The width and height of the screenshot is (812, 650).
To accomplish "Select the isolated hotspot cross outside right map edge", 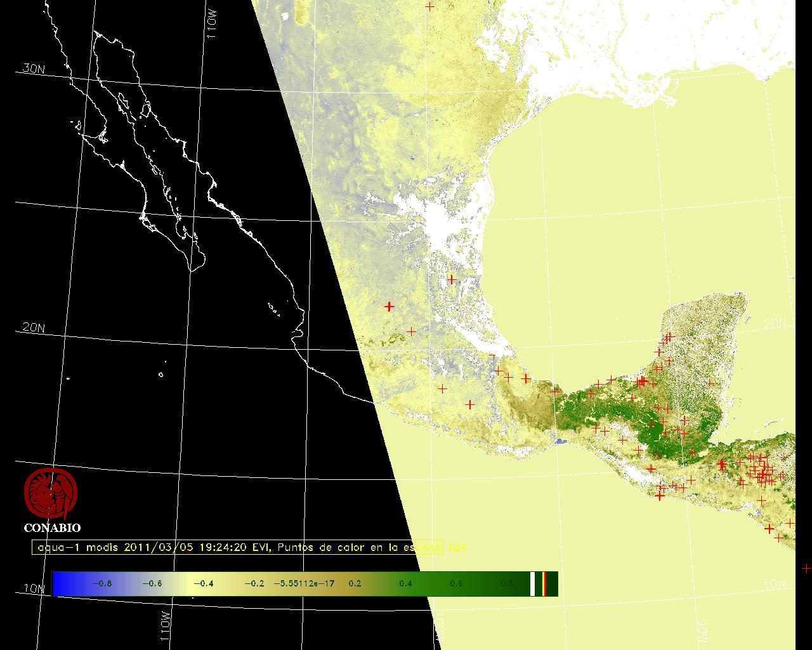I will 806,568.
